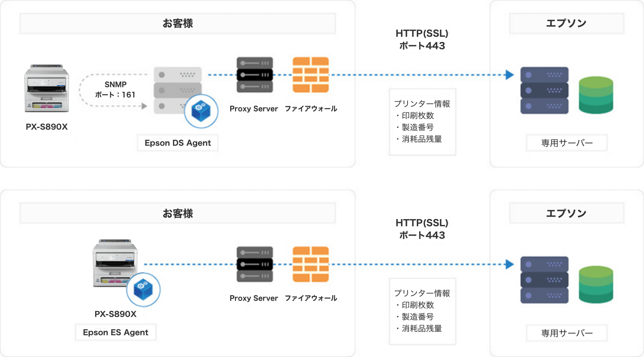Click the エプソン header in the ES Agent diagram
This screenshot has height=357, width=644.
point(566,213)
